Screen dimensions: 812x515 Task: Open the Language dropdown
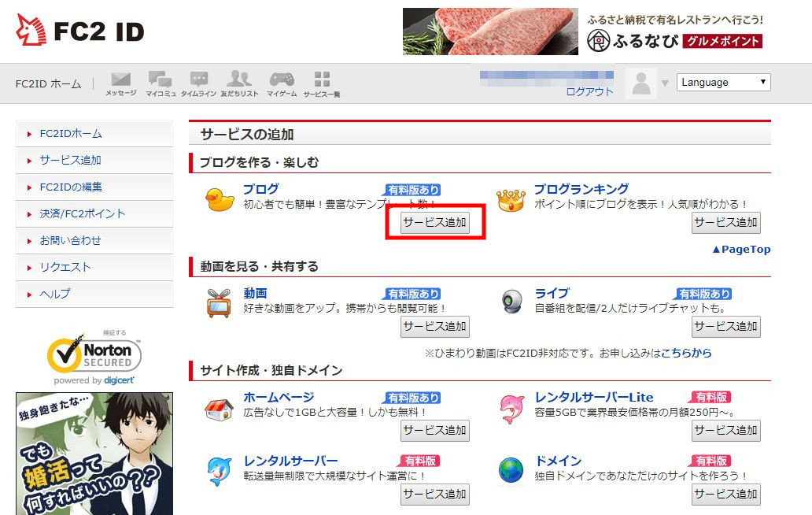[723, 83]
